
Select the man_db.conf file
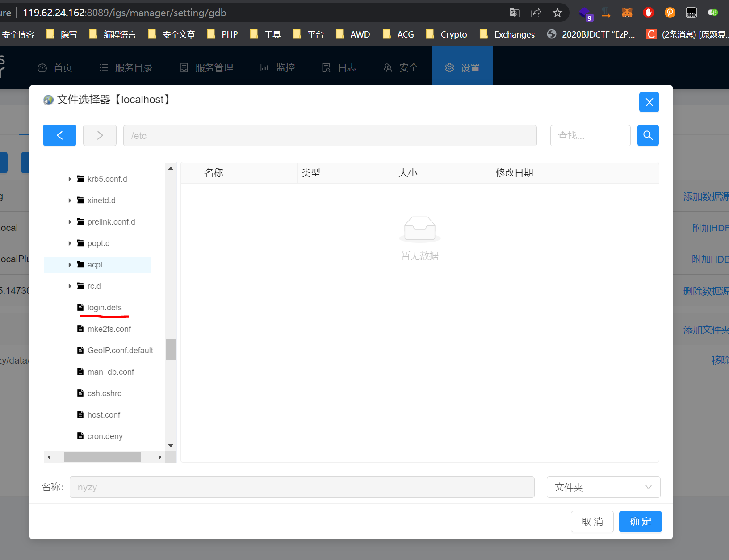[111, 372]
